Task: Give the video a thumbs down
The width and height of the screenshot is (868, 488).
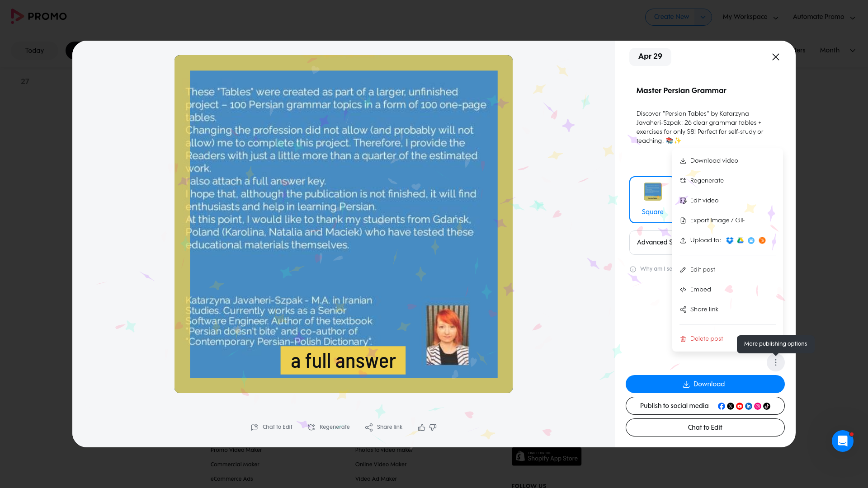Action: point(433,427)
